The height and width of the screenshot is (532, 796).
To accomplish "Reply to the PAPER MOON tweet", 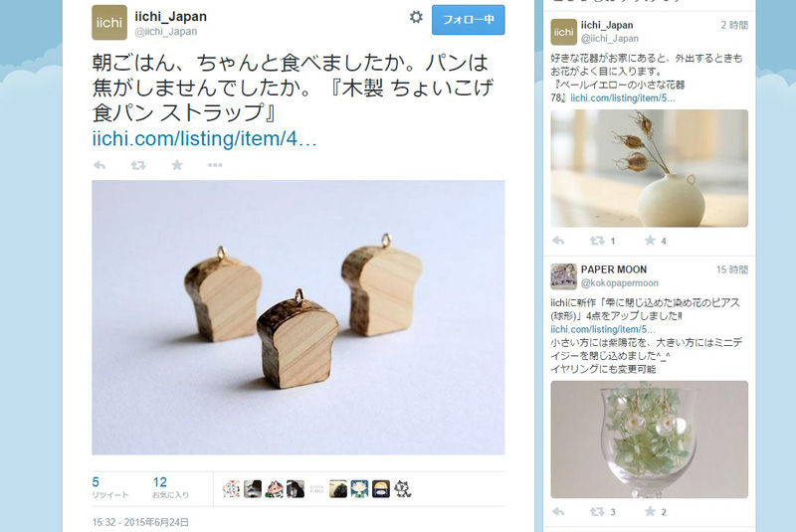I will (x=558, y=512).
